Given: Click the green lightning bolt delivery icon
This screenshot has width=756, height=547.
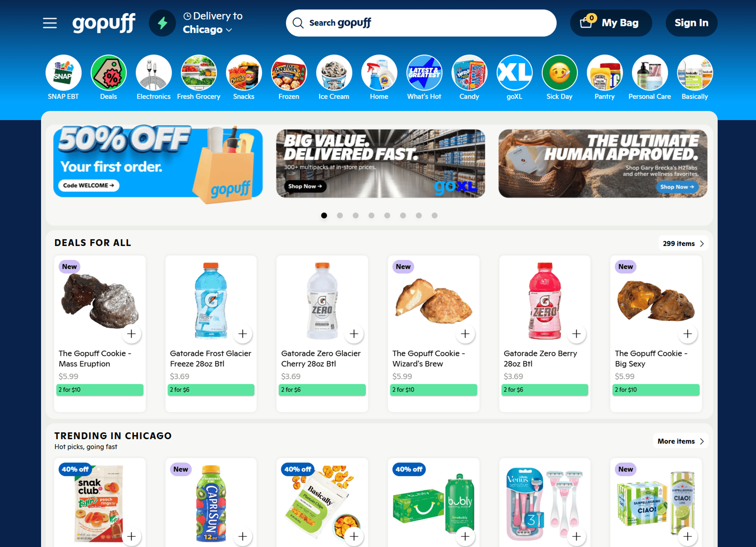Looking at the screenshot, I should (162, 23).
